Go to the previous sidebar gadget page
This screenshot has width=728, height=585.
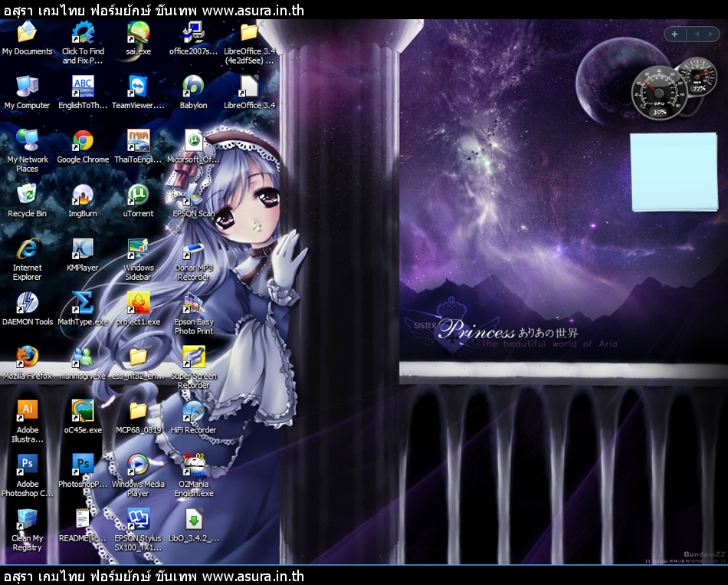point(697,34)
